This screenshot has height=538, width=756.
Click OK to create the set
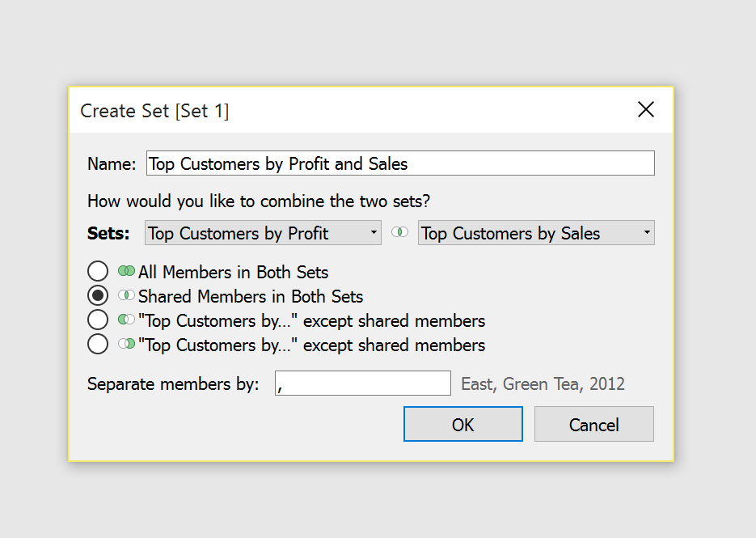point(463,425)
